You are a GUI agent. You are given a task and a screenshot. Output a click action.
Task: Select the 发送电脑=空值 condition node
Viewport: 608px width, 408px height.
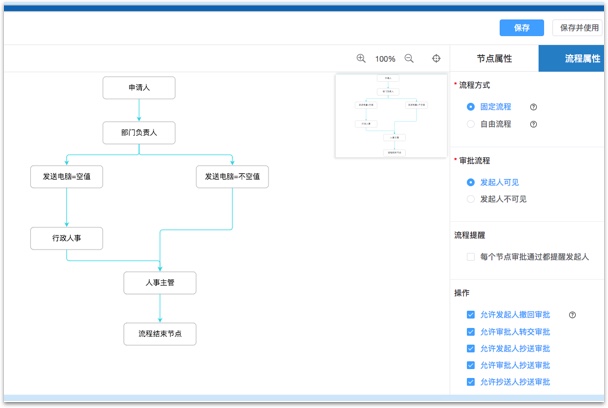pos(67,177)
